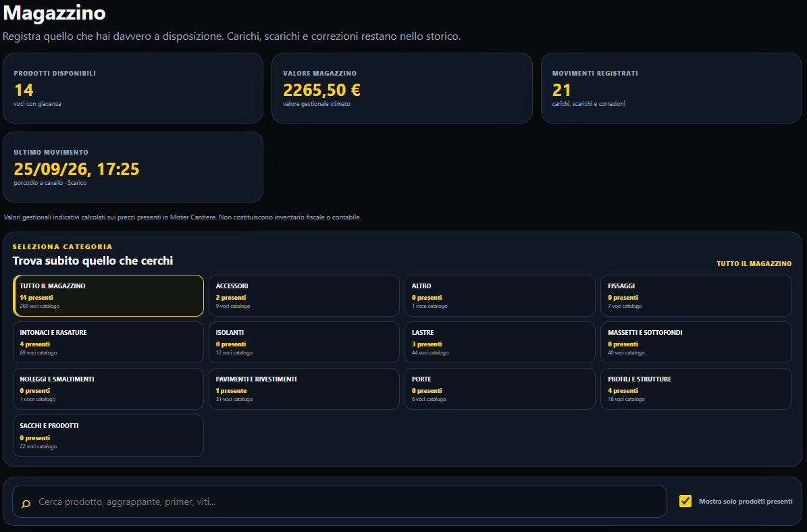The image size is (807, 532).
Task: Open the Accessori category card
Action: pos(304,296)
